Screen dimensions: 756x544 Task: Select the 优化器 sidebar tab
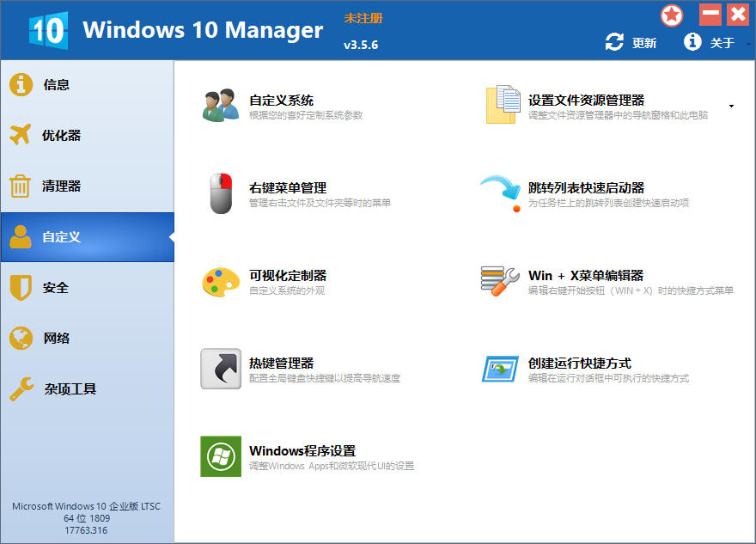click(61, 136)
